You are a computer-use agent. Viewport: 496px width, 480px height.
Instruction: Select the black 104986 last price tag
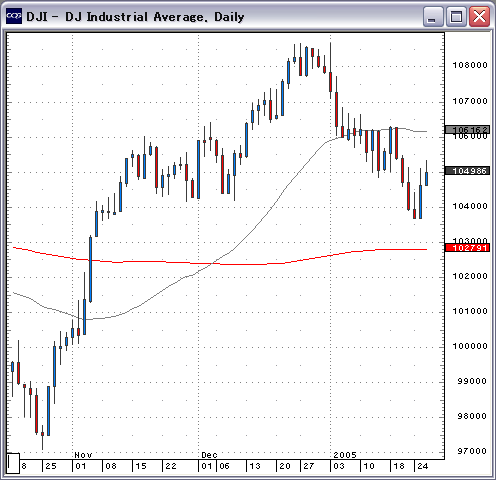coord(467,171)
